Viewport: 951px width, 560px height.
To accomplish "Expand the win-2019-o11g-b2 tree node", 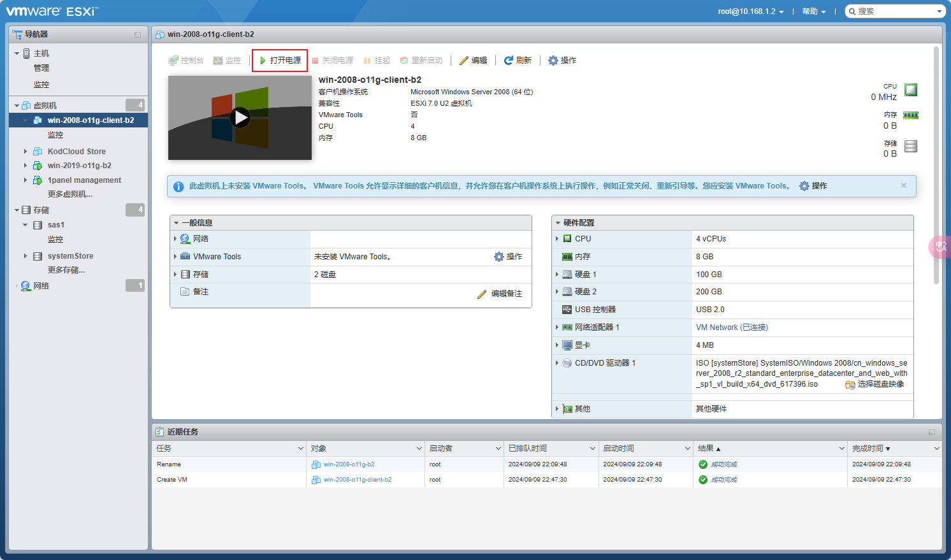I will pyautogui.click(x=25, y=166).
